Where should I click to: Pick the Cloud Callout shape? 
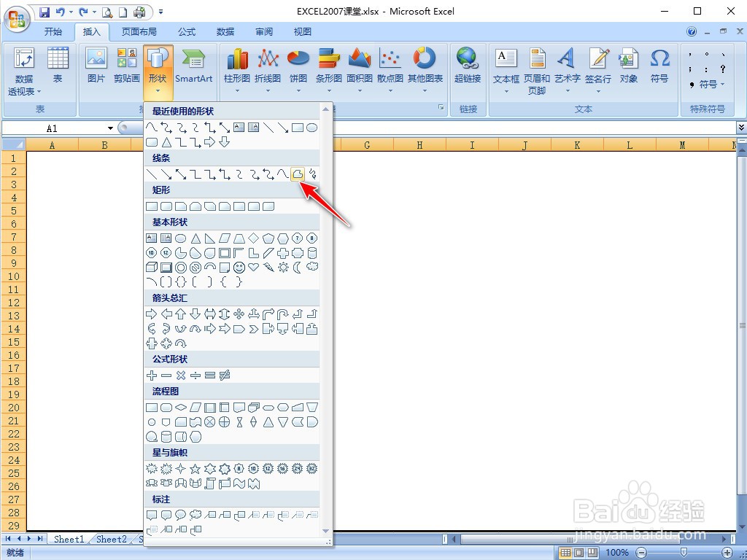click(x=196, y=515)
